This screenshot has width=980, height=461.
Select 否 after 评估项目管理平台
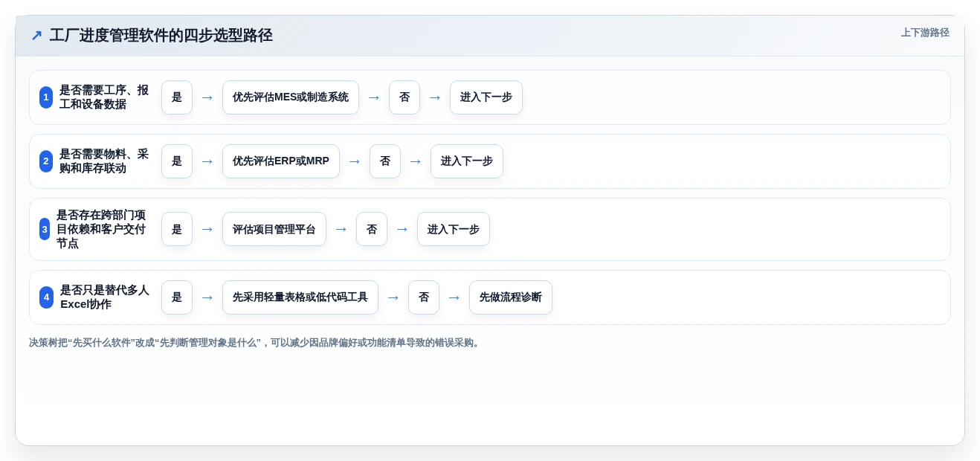pos(372,229)
